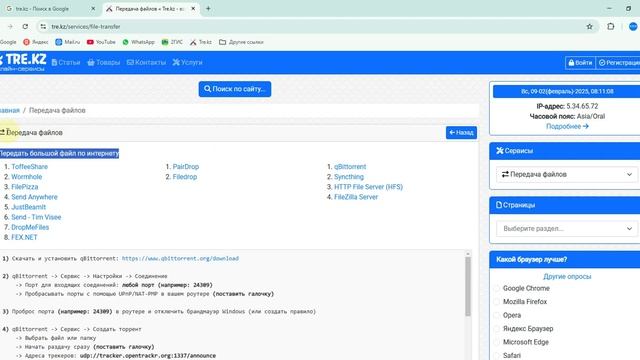This screenshot has width=640, height=360.
Task: Select the Opera poll option
Action: [497, 316]
